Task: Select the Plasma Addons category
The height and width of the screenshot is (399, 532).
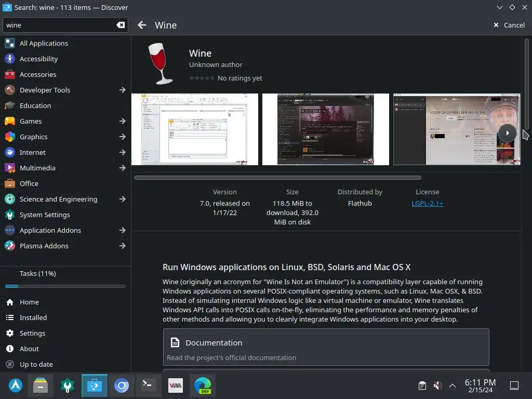Action: (65, 246)
